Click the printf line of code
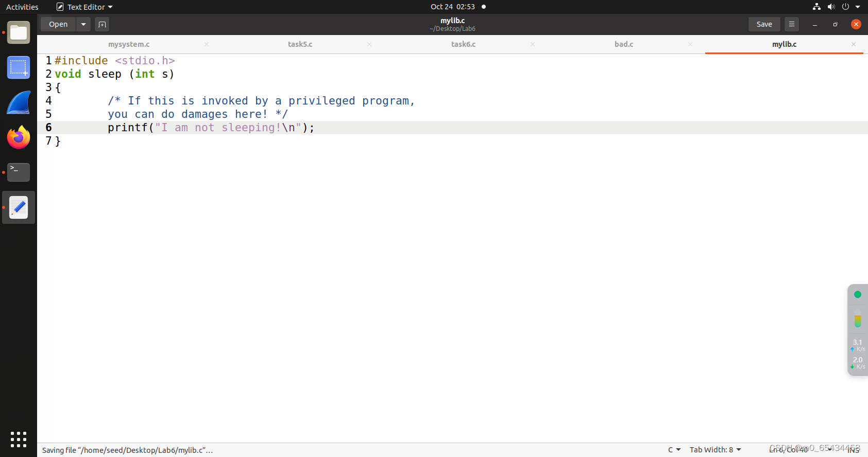The height and width of the screenshot is (457, 868). click(x=211, y=128)
